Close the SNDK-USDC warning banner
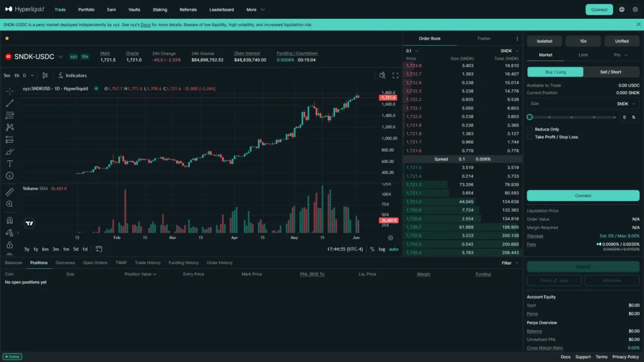The height and width of the screenshot is (362, 644). click(638, 25)
